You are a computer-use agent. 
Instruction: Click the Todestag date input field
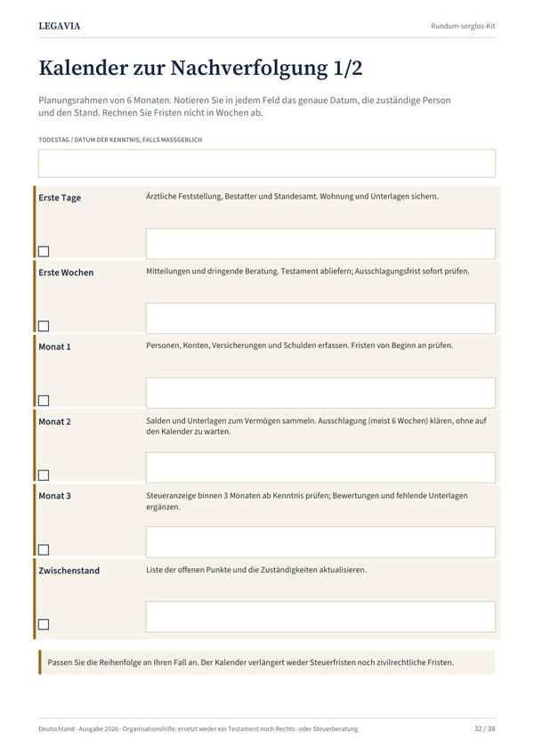tap(267, 164)
